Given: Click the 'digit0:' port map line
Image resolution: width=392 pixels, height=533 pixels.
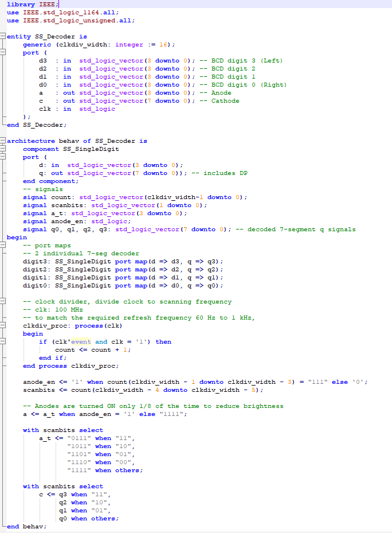Looking at the screenshot, I should pos(123,286).
